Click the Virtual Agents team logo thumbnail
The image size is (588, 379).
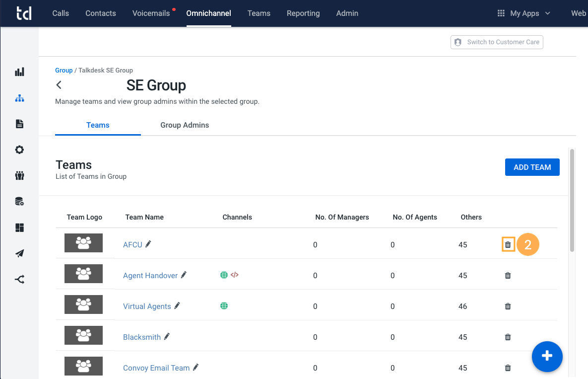pos(84,304)
